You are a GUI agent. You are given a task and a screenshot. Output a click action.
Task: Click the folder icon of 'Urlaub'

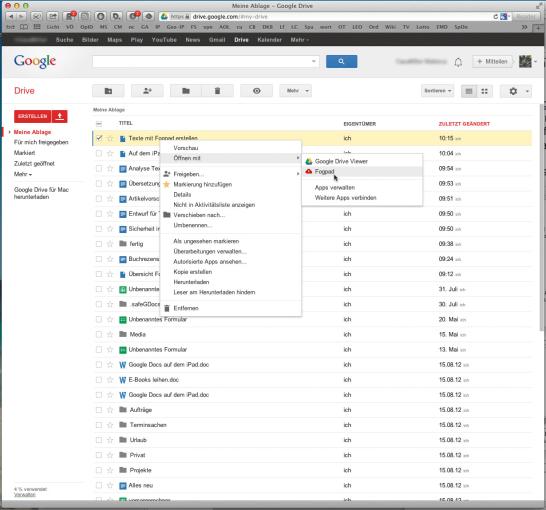pos(123,440)
